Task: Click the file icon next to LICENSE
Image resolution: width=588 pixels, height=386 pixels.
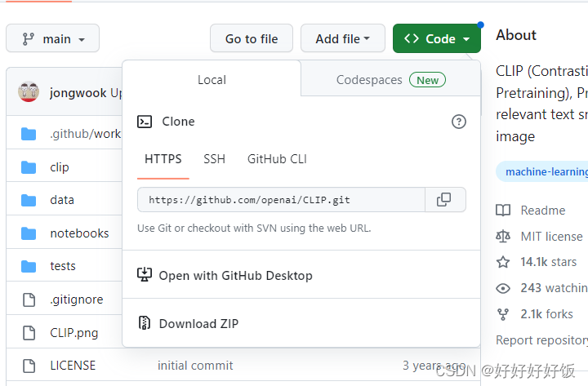Action: (x=29, y=366)
